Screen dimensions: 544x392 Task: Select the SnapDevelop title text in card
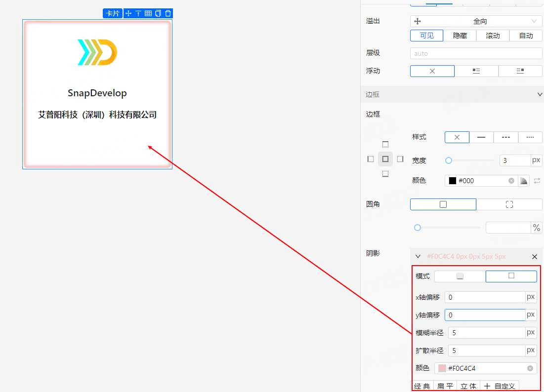pos(97,93)
